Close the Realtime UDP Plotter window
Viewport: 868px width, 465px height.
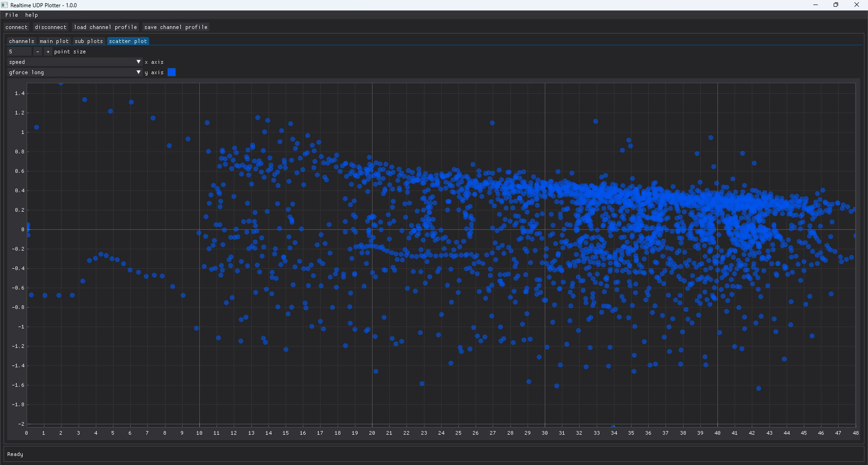point(857,5)
